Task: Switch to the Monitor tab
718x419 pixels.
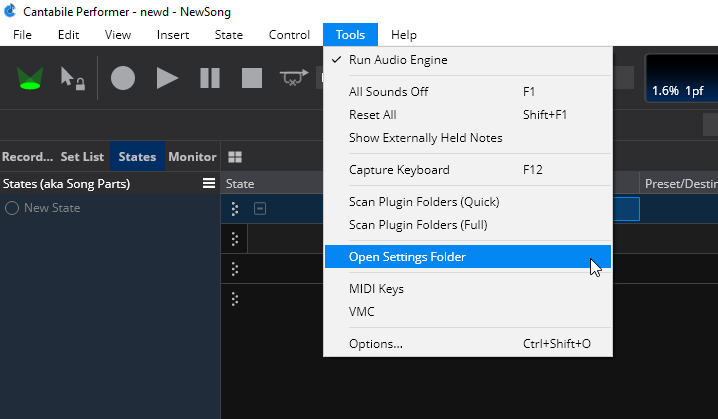Action: click(192, 157)
